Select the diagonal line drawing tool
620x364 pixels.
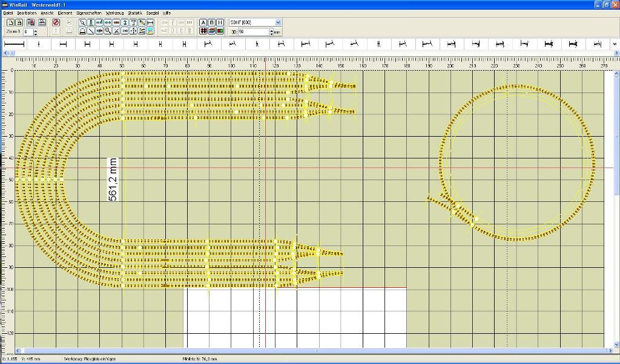coord(91,31)
